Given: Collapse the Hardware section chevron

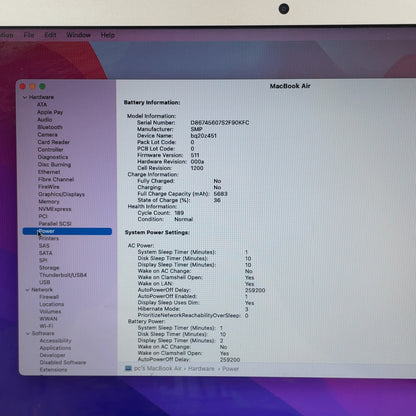Looking at the screenshot, I should click(x=25, y=97).
